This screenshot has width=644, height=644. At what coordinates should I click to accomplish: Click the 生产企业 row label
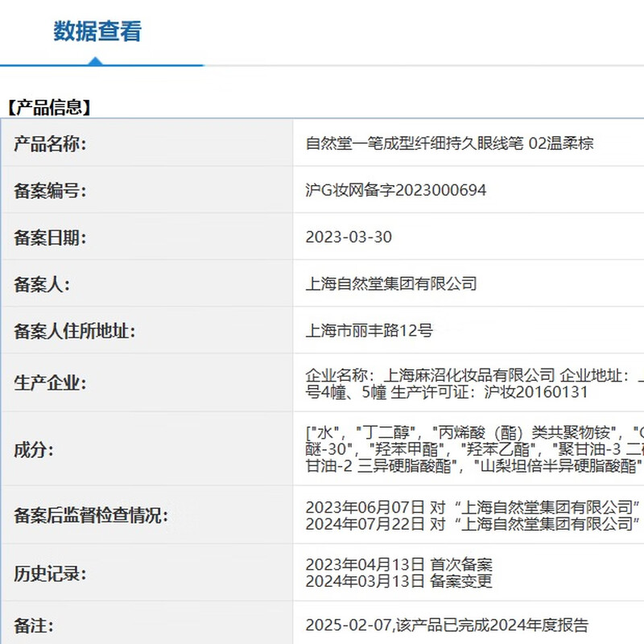(50, 382)
